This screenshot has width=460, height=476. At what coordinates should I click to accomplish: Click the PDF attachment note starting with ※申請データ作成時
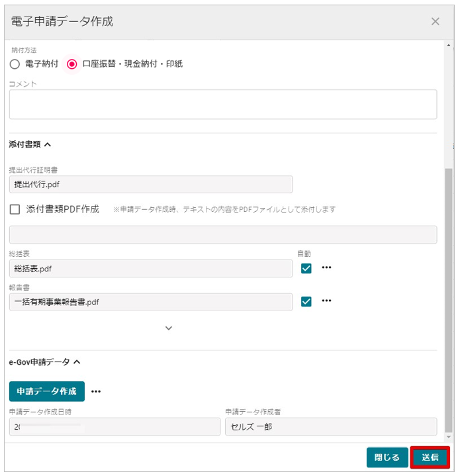pyautogui.click(x=224, y=209)
